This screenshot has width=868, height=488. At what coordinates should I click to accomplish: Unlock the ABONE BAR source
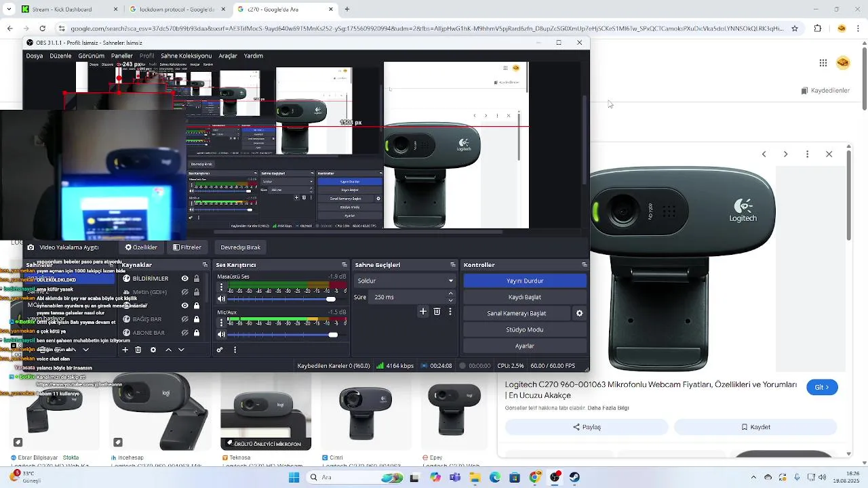tap(197, 333)
